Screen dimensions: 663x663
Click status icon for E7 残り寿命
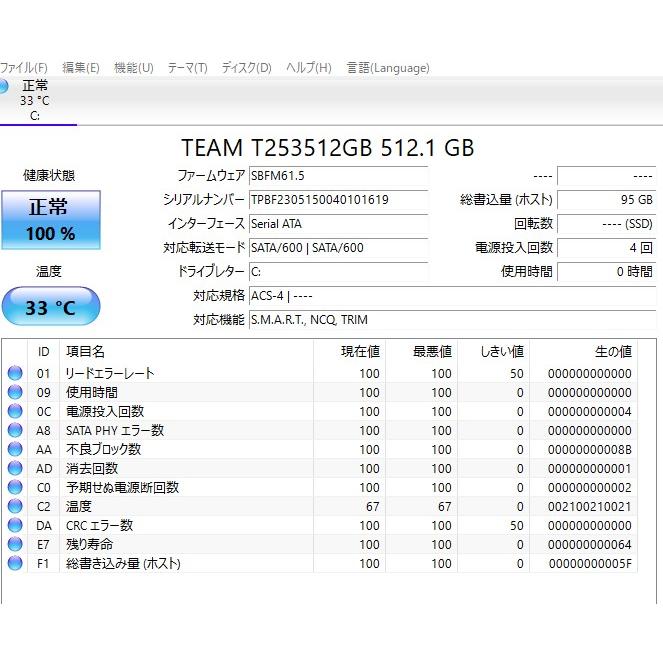(x=15, y=545)
